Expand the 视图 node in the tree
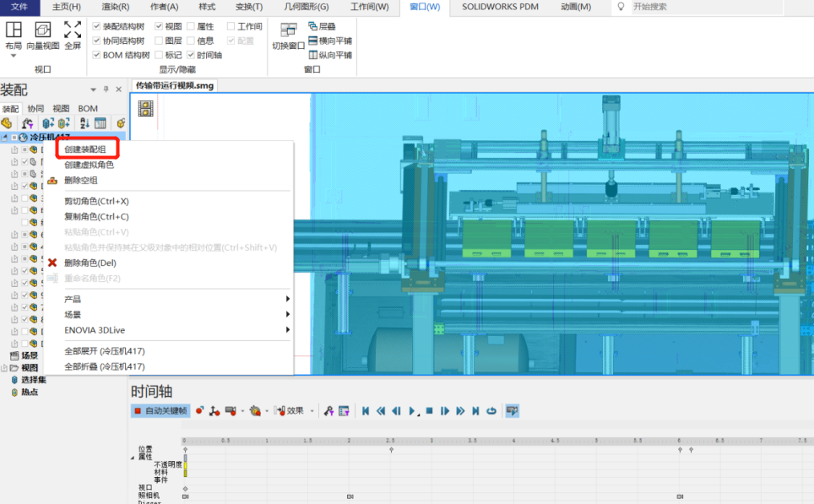 (5, 367)
